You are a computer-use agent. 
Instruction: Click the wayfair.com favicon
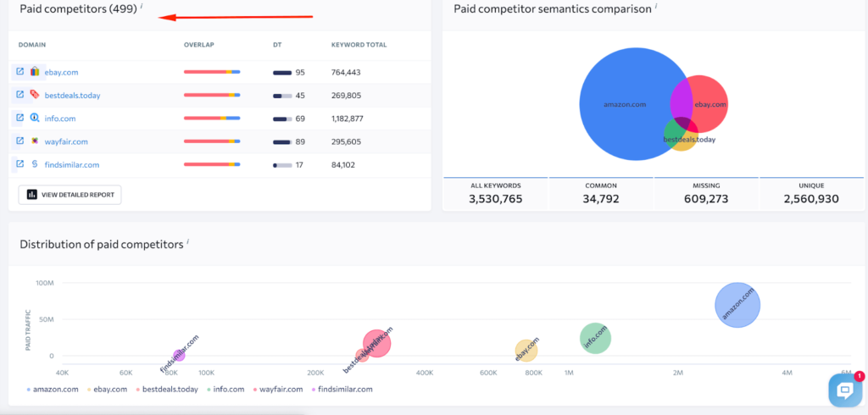click(35, 141)
